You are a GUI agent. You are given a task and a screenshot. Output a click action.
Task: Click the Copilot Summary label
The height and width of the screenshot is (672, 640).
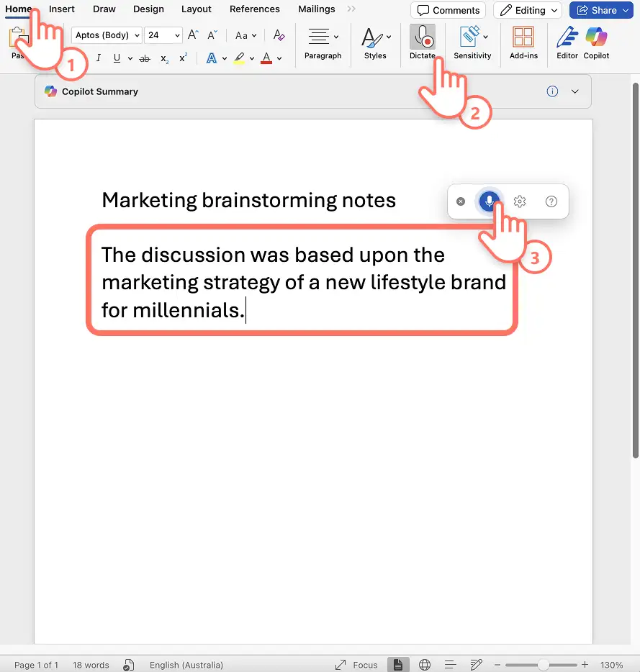[100, 91]
